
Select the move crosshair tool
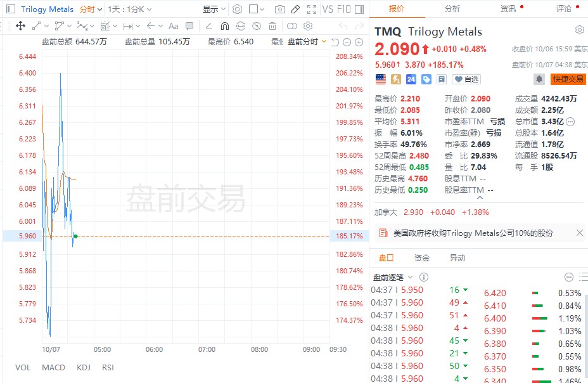pyautogui.click(x=21, y=26)
